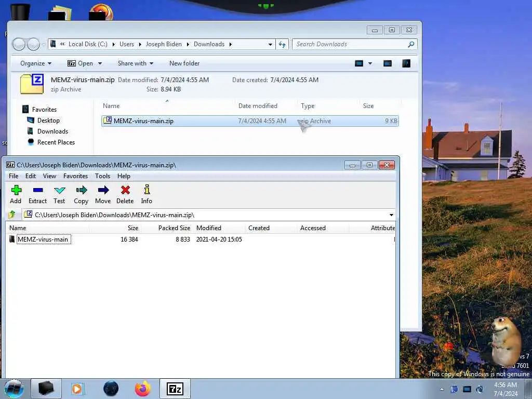
Task: Open the Share with dropdown
Action: point(136,63)
